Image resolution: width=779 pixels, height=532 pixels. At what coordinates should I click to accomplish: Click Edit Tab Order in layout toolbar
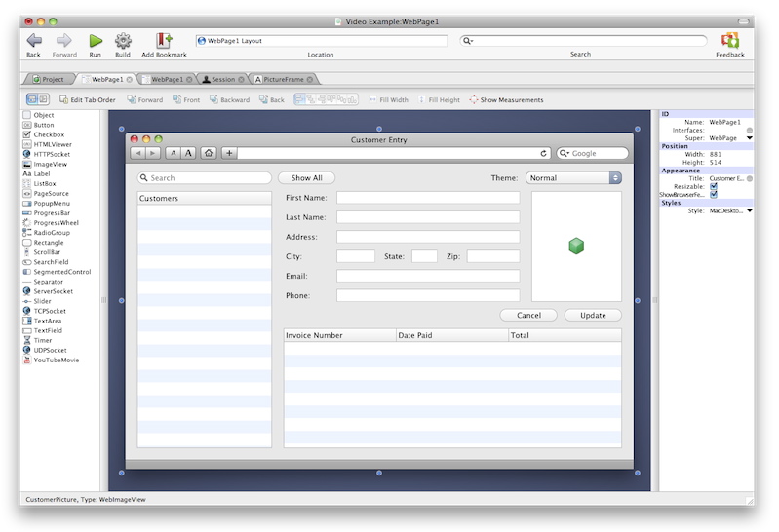[88, 99]
